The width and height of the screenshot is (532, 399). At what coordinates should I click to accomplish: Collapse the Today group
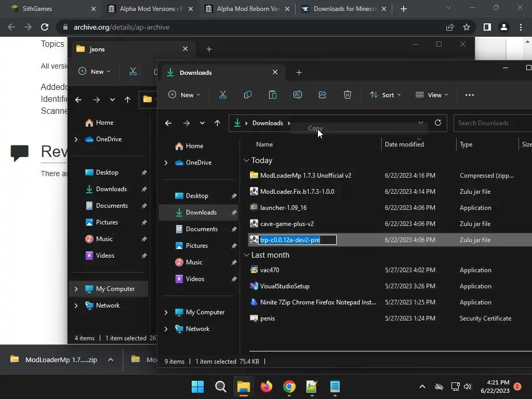tap(246, 161)
